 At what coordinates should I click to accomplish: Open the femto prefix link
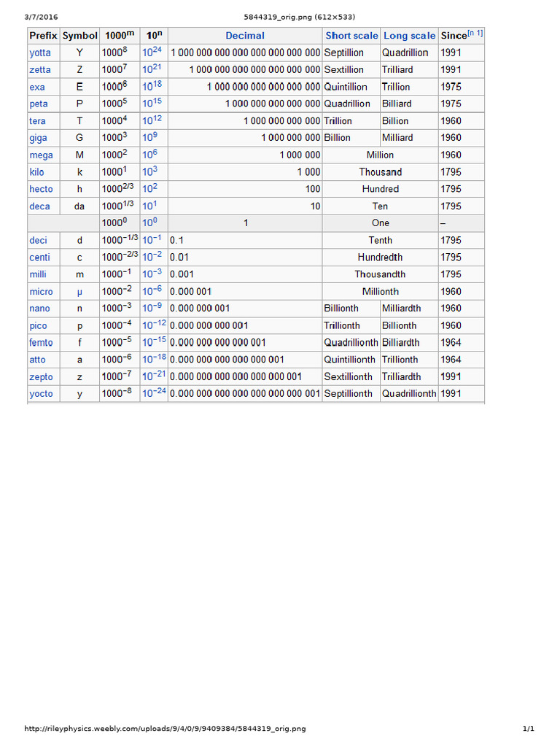click(x=41, y=343)
